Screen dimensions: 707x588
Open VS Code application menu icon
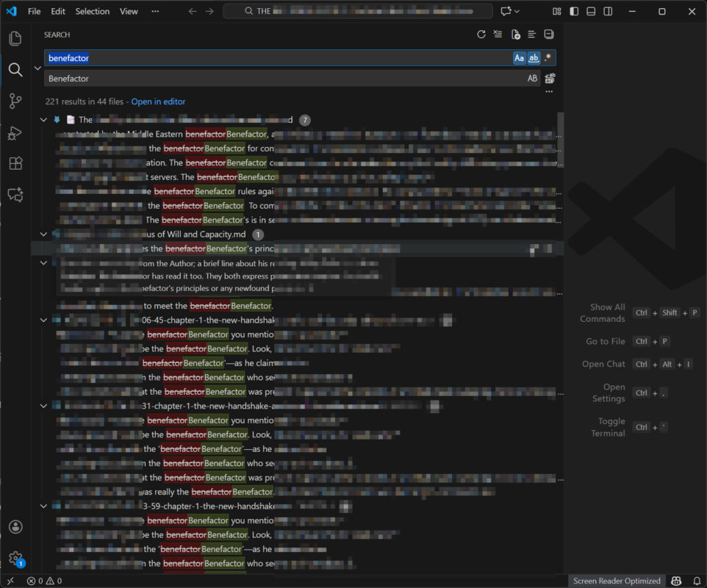pos(11,11)
